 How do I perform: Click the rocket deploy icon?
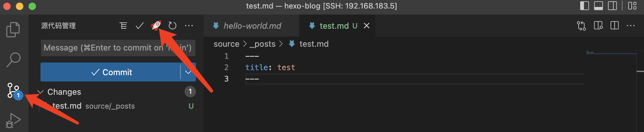pos(156,25)
